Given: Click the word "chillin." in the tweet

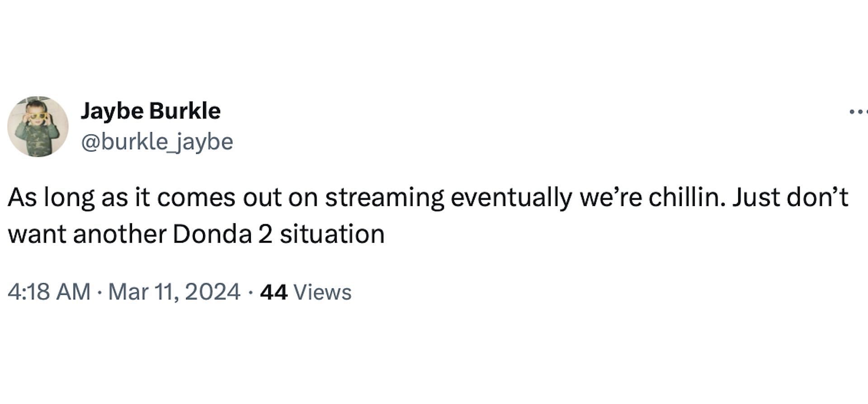Looking at the screenshot, I should tap(687, 197).
